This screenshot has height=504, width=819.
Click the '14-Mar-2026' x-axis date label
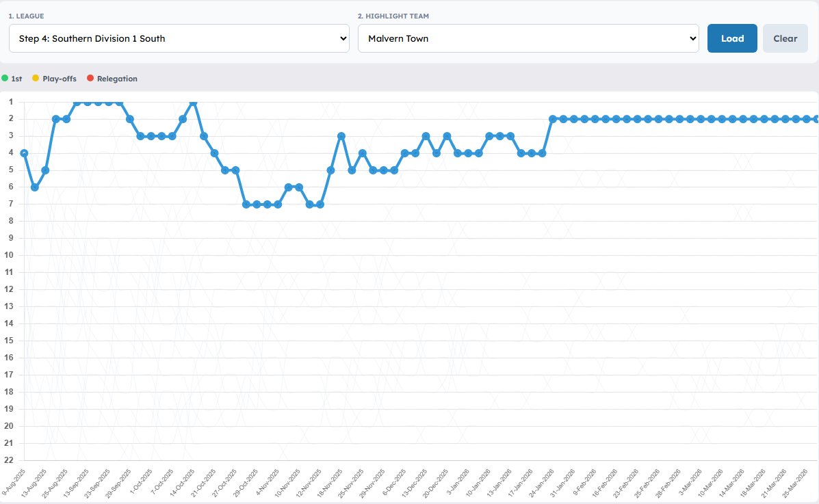click(x=731, y=483)
